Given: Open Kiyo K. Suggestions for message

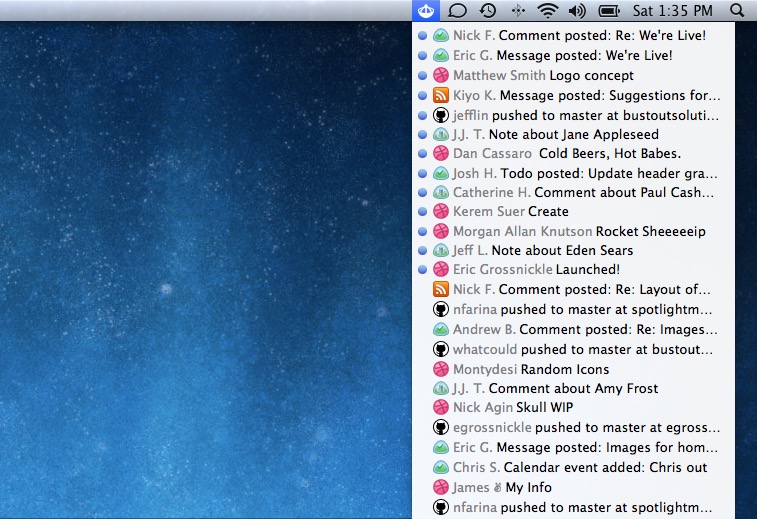Looking at the screenshot, I should (574, 95).
